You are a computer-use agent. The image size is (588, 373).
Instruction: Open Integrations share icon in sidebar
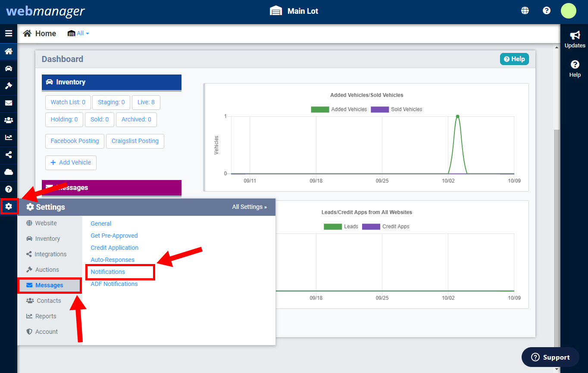(9, 155)
